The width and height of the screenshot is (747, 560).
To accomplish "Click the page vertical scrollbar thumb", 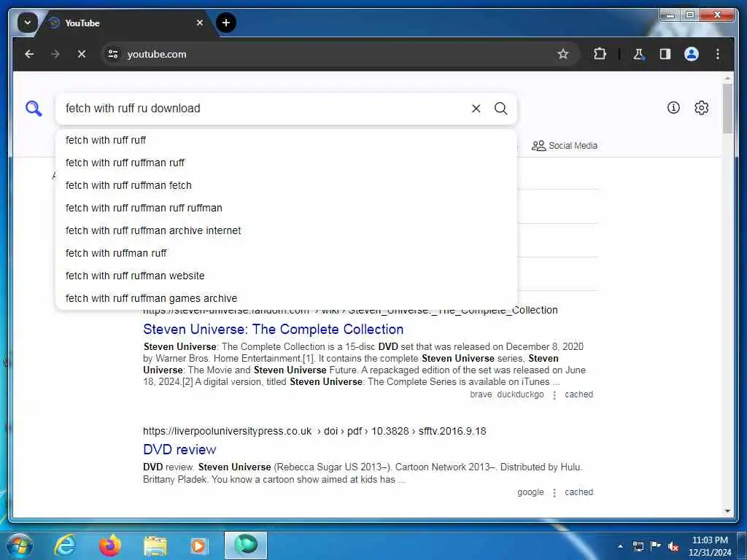I will click(727, 109).
